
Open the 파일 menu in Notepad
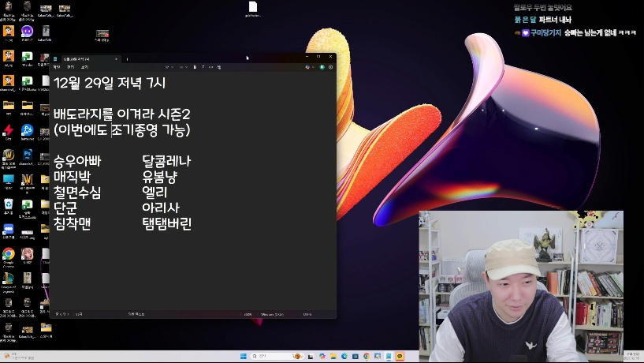(x=56, y=68)
